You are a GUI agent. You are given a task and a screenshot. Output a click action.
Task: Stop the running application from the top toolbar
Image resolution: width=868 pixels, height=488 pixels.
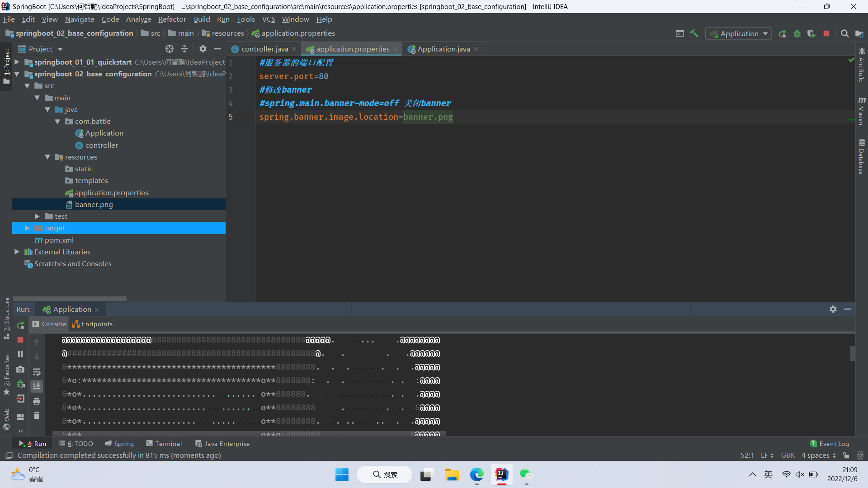pos(826,33)
